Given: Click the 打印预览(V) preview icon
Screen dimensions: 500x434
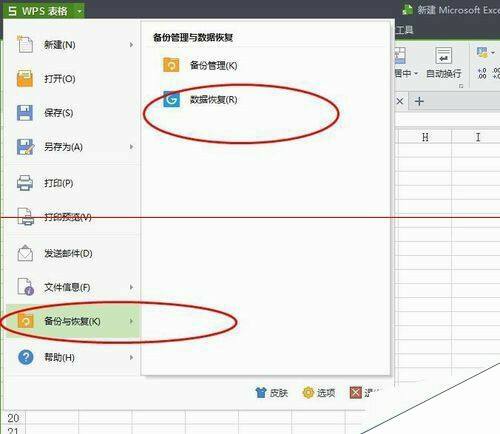Looking at the screenshot, I should [x=25, y=217].
